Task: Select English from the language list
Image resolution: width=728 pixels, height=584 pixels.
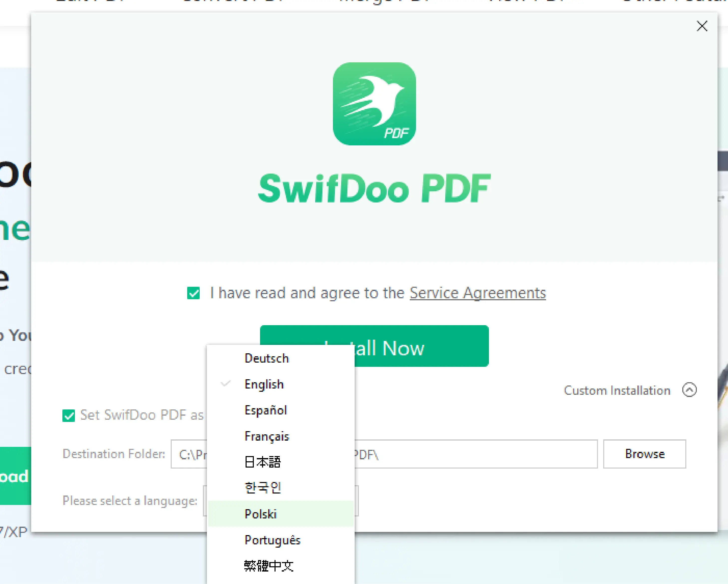Action: (x=281, y=384)
